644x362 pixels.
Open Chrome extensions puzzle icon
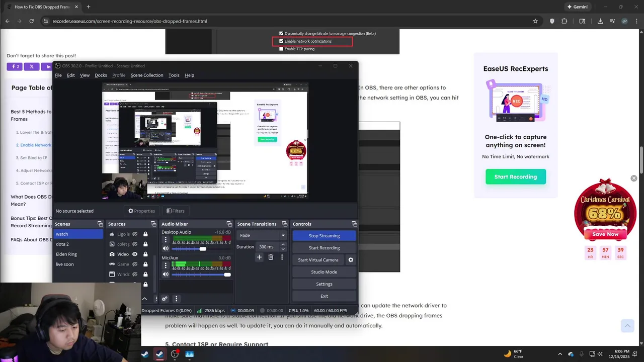coord(564,21)
